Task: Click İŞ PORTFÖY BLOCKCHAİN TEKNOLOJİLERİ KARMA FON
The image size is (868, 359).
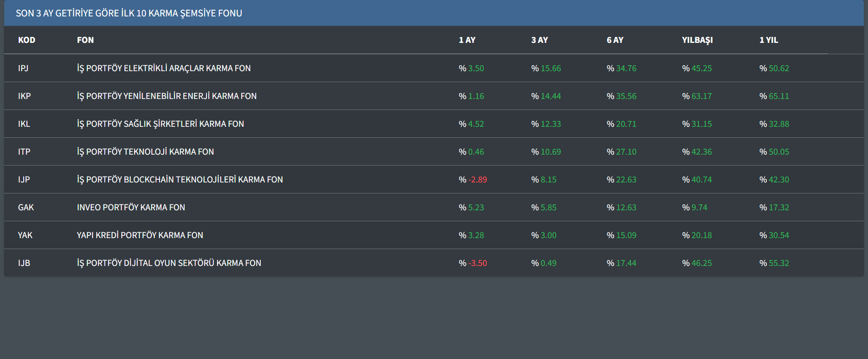Action: tap(180, 180)
